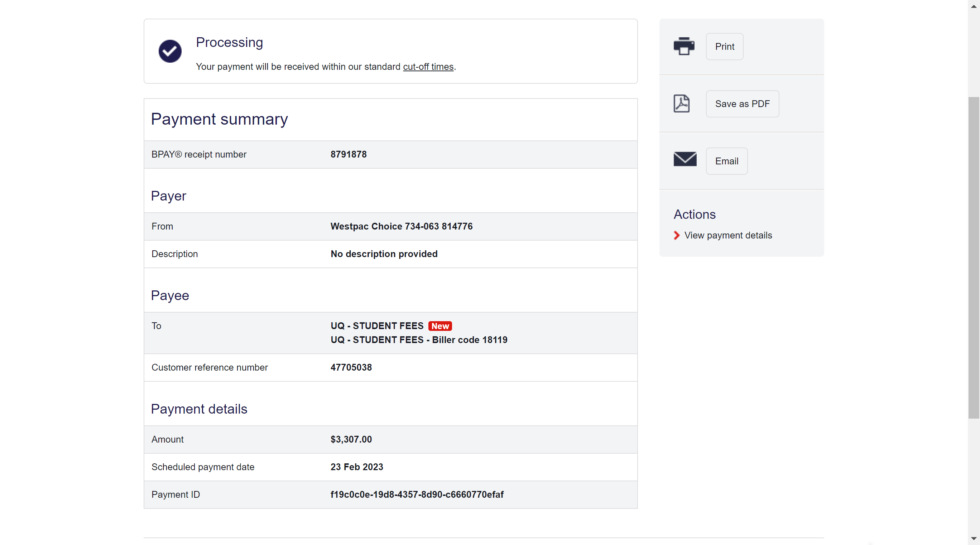The width and height of the screenshot is (980, 545).
Task: Open View payment details link
Action: [728, 235]
